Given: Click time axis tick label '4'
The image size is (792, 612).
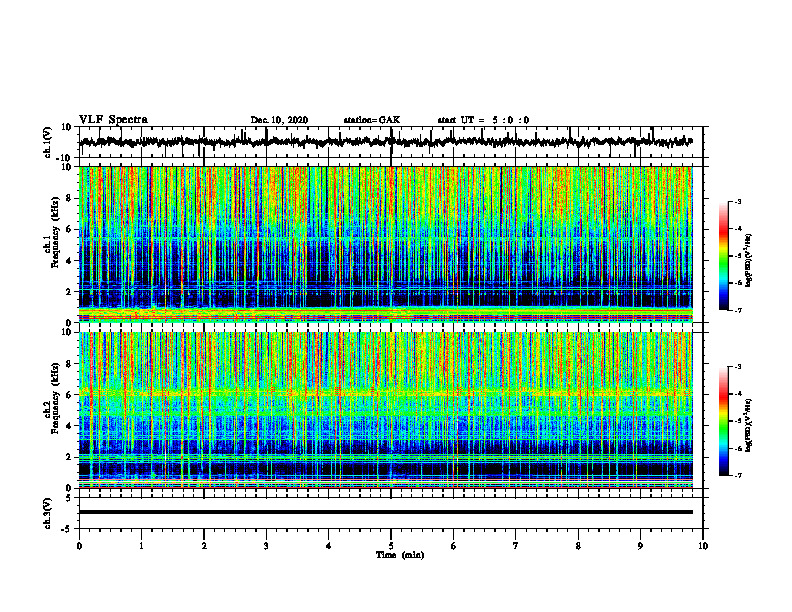Looking at the screenshot, I should (329, 546).
